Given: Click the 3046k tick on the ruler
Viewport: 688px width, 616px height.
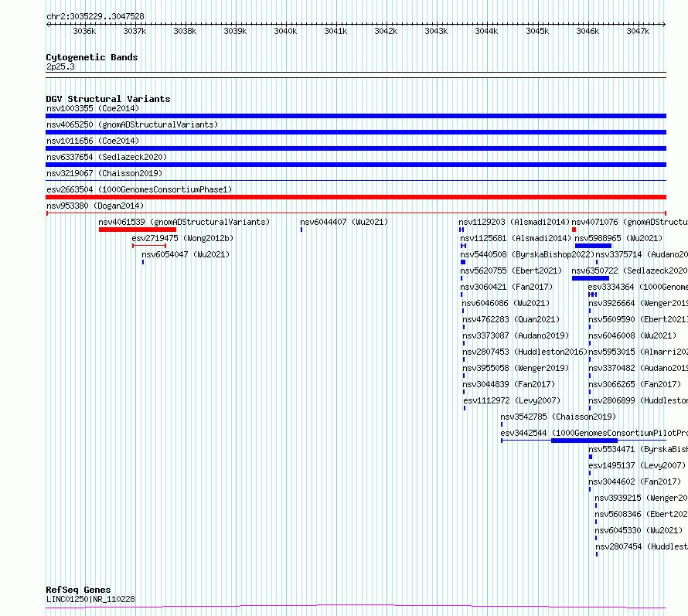Looking at the screenshot, I should tap(588, 31).
